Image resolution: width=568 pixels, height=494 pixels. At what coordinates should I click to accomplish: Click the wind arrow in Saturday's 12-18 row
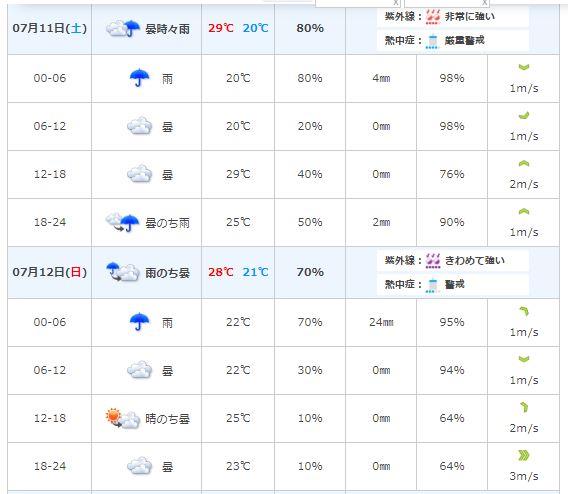[x=524, y=164]
